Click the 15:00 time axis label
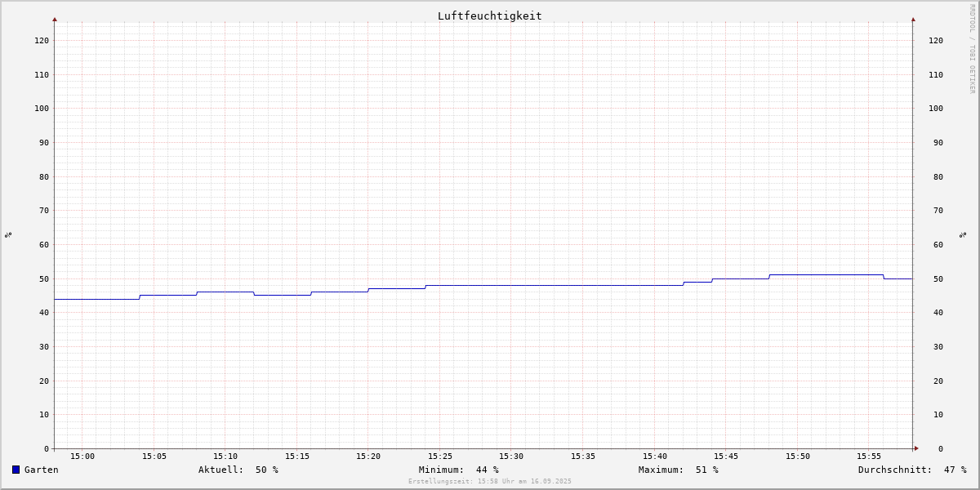Viewport: 980px width, 490px height. 82,456
